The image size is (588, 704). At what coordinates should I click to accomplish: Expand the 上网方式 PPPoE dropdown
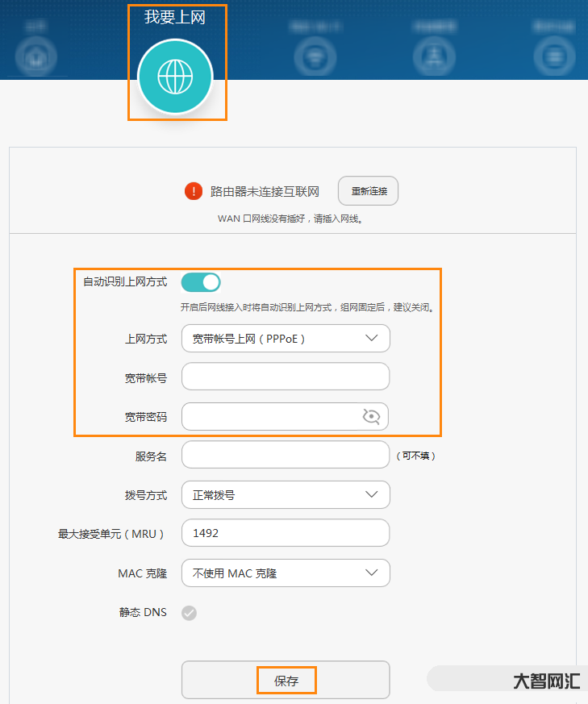(286, 339)
